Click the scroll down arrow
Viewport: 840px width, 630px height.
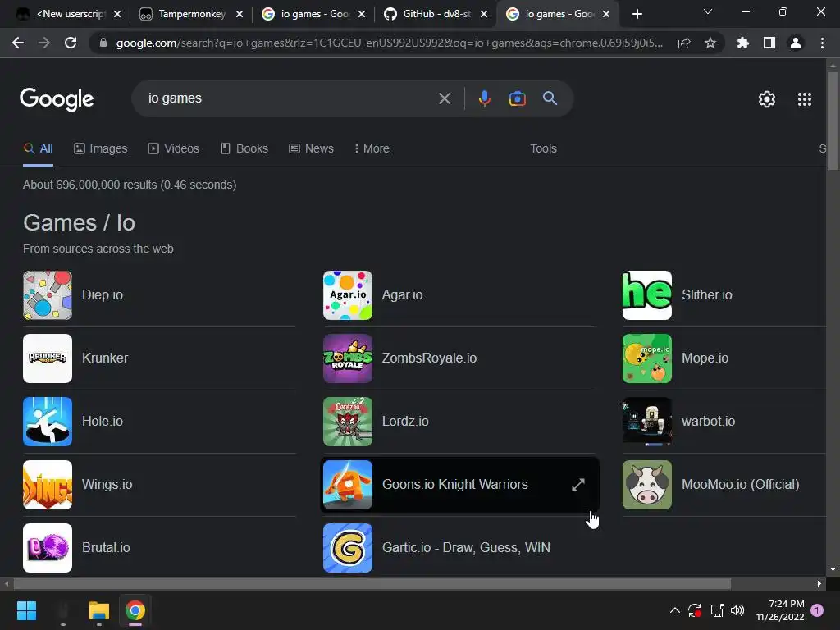coord(833,569)
